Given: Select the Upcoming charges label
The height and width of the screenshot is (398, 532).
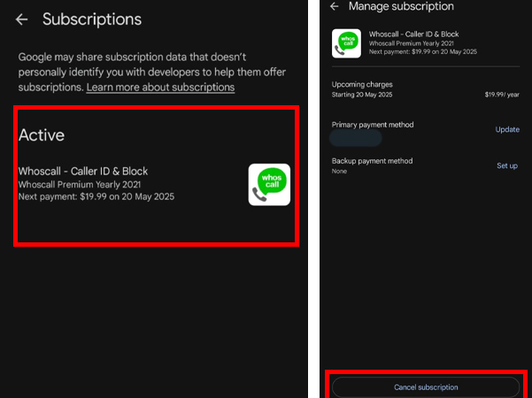Looking at the screenshot, I should click(362, 84).
